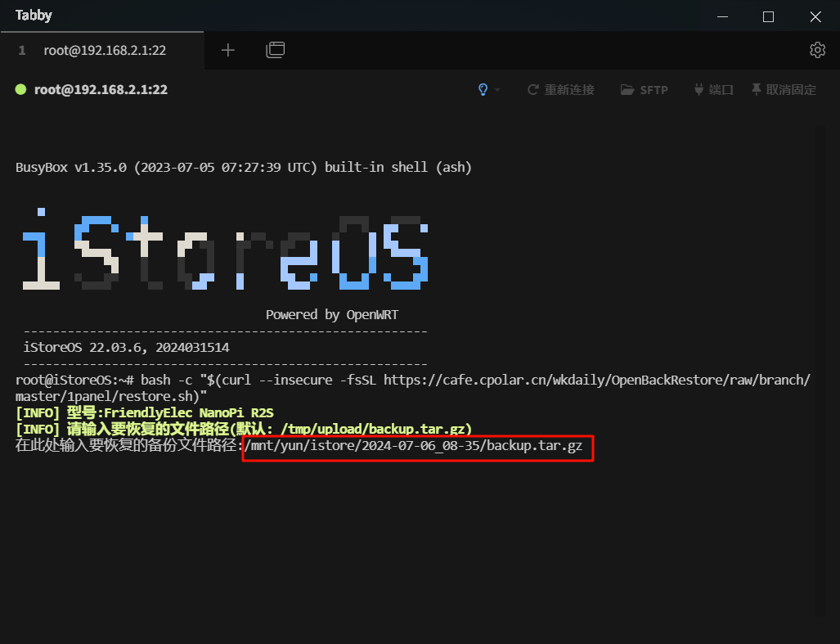This screenshot has height=644, width=840.
Task: Click the iStoreOS 22.03.6 version text
Action: pyautogui.click(x=127, y=348)
